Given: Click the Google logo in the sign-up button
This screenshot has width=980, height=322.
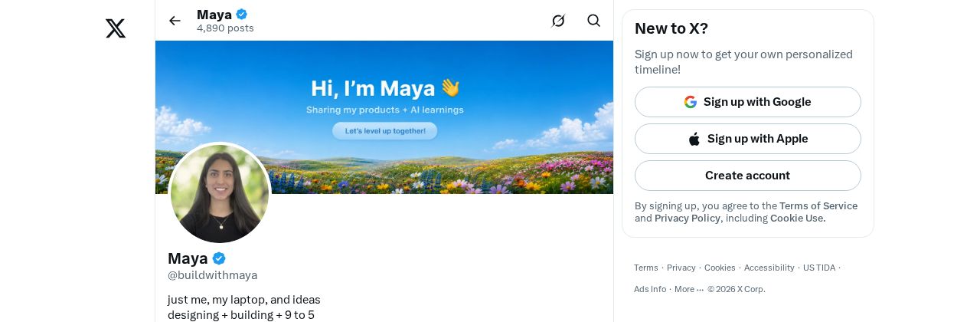Looking at the screenshot, I should (x=691, y=102).
